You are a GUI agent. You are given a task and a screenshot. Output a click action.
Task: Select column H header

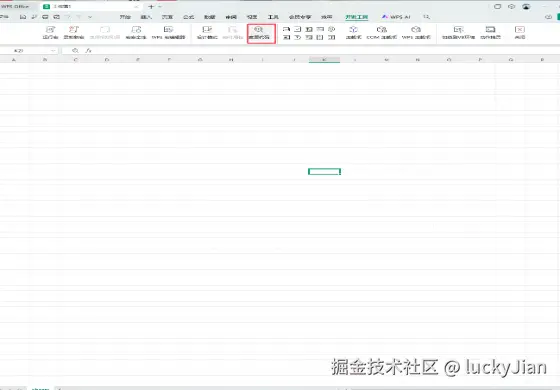pos(231,60)
